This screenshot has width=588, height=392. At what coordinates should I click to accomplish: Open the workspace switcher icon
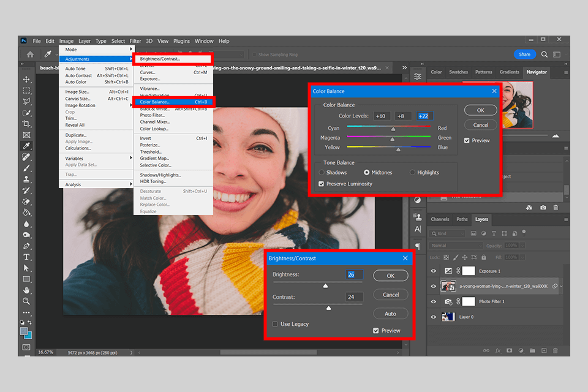tap(557, 55)
